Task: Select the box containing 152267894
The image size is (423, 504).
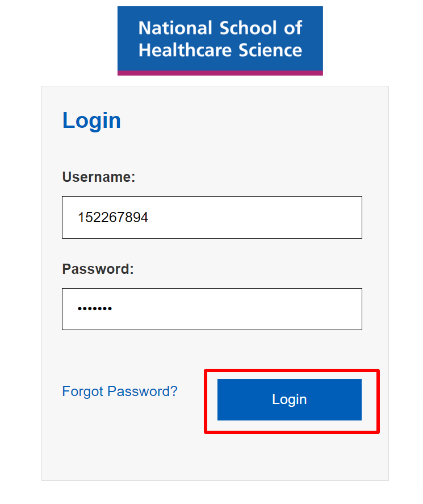Action: (x=212, y=217)
